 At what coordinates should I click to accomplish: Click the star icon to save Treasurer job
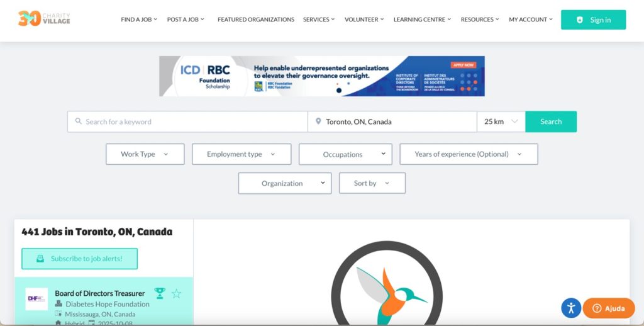click(x=177, y=293)
